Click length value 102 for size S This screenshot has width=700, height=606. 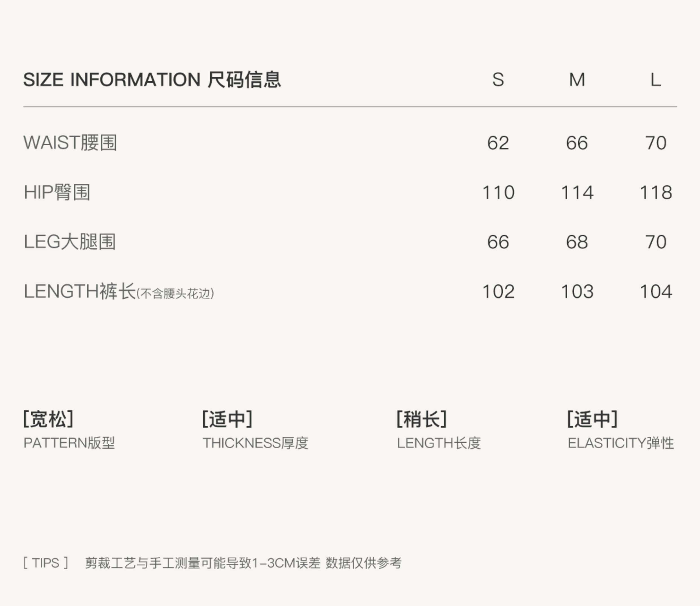498,291
